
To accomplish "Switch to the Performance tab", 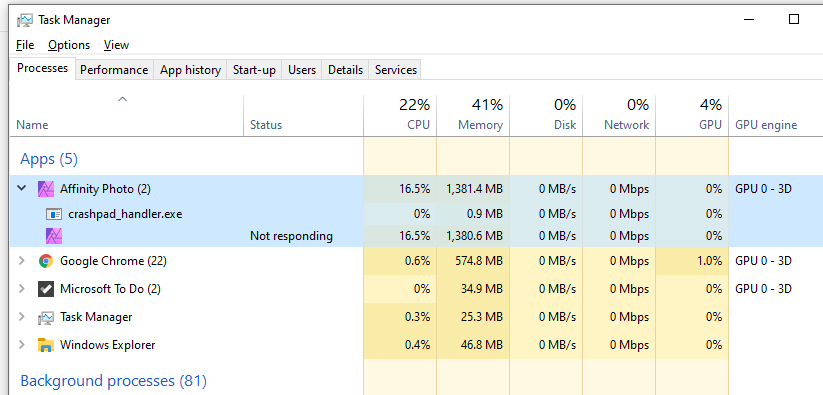I will click(114, 70).
